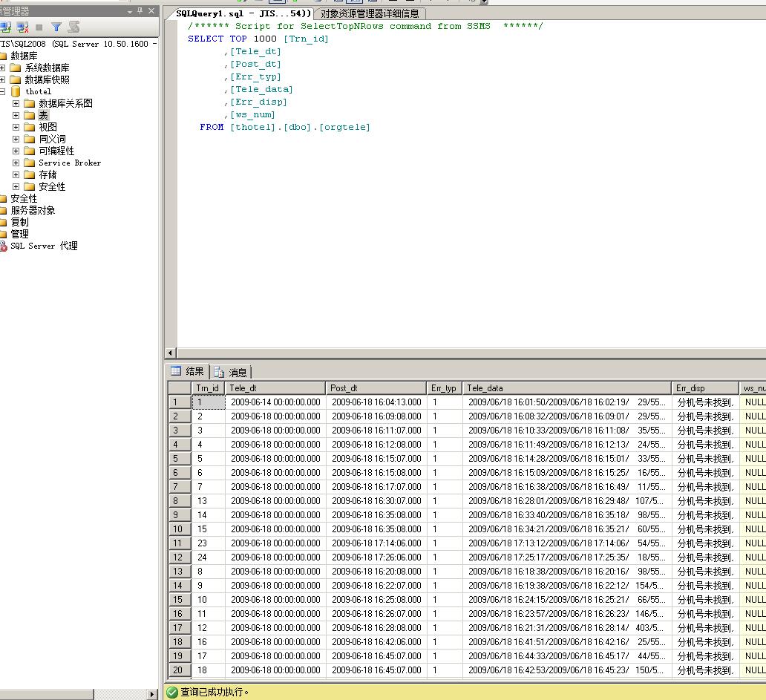Select the top-level 数据库 node label
The image size is (766, 700).
tap(24, 56)
